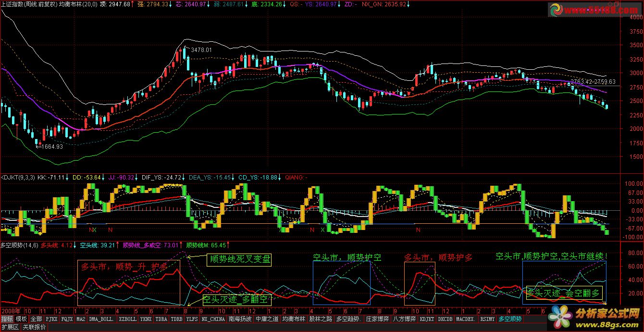This screenshot has height=332, width=644.
Task: Click the 上证指数(周线.前复权) chart title
Action: pyautogui.click(x=29, y=4)
